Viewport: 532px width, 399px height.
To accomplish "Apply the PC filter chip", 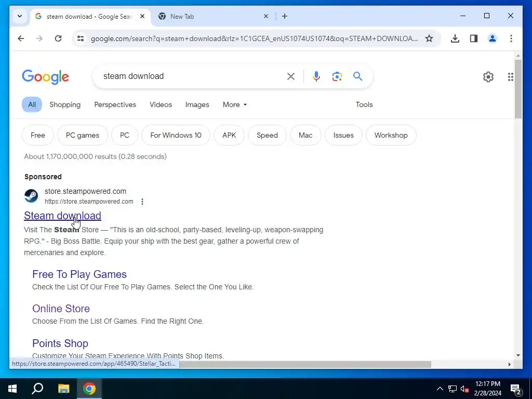I will tap(125, 135).
